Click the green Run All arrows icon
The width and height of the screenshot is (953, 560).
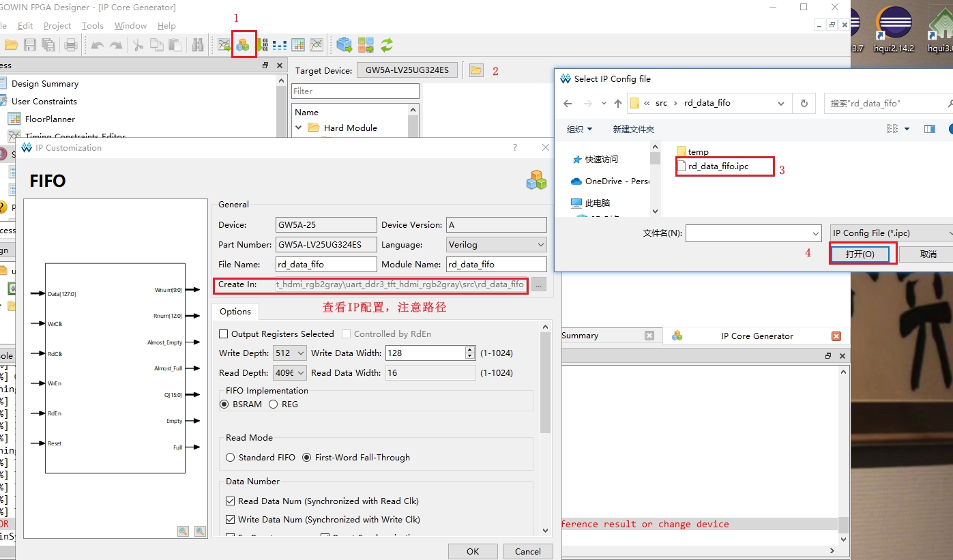[x=387, y=45]
